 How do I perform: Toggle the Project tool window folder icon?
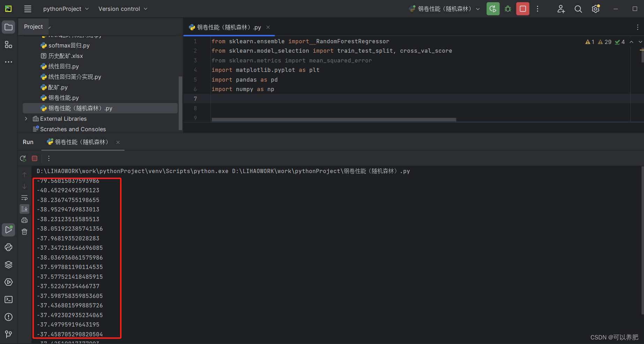[x=9, y=27]
